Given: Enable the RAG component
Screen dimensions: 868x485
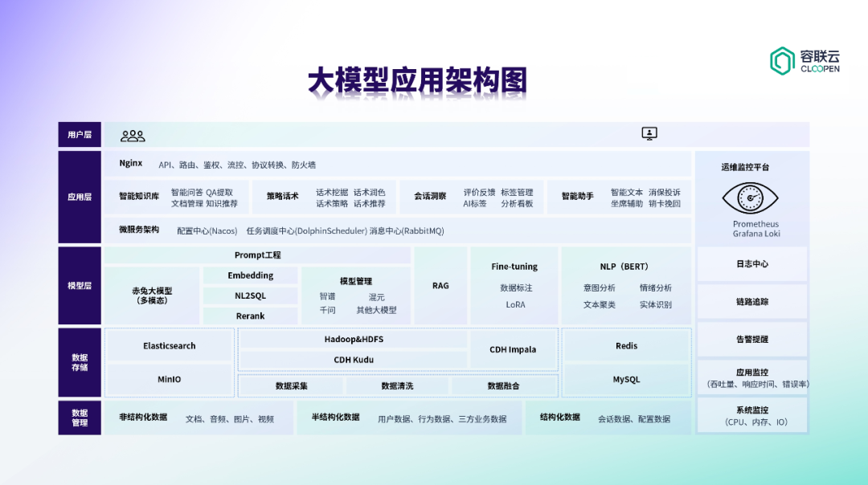Looking at the screenshot, I should (440, 285).
